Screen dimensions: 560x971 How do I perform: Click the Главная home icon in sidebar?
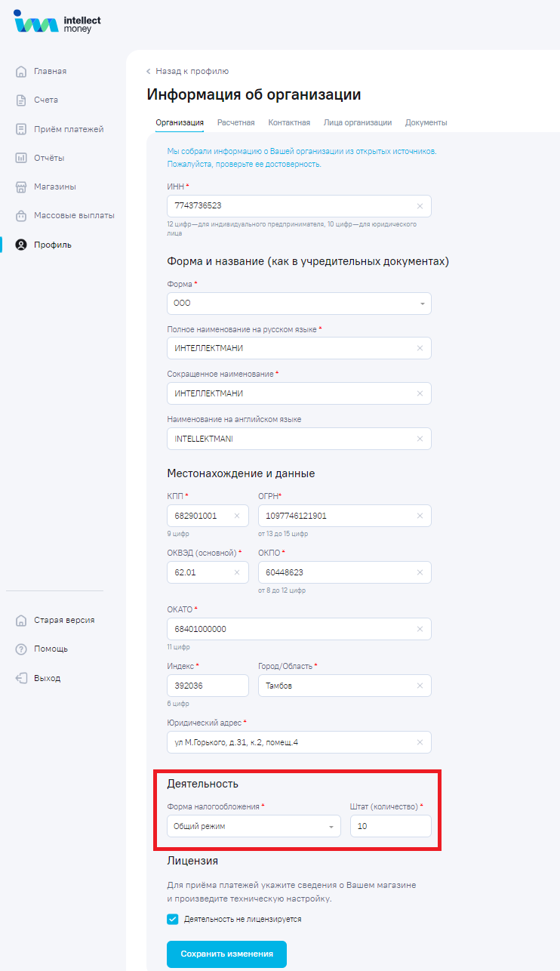[x=21, y=72]
